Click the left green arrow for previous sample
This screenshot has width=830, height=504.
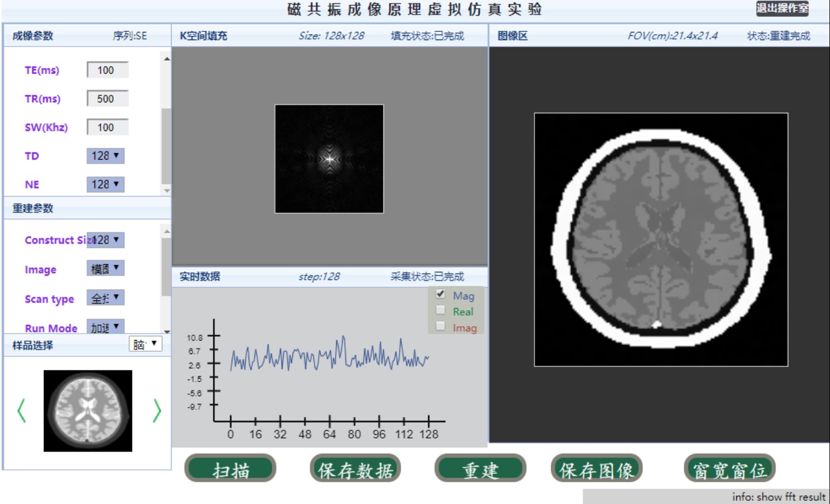click(x=22, y=410)
